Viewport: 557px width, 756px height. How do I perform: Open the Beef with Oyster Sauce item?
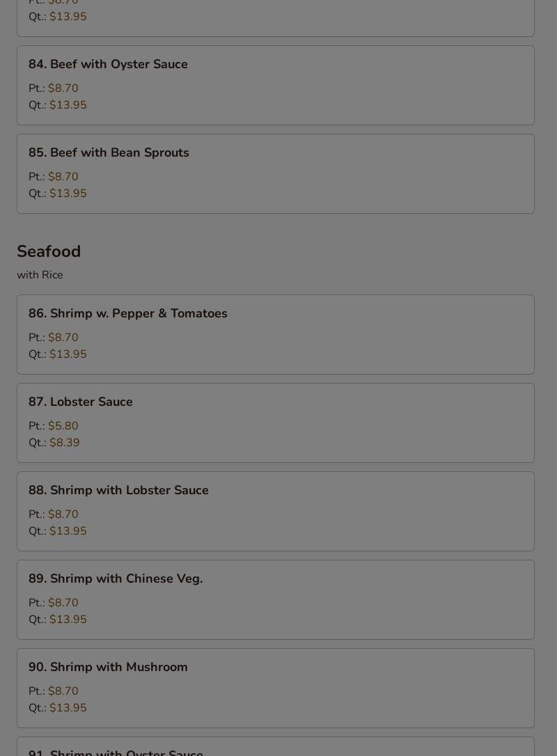(x=275, y=86)
